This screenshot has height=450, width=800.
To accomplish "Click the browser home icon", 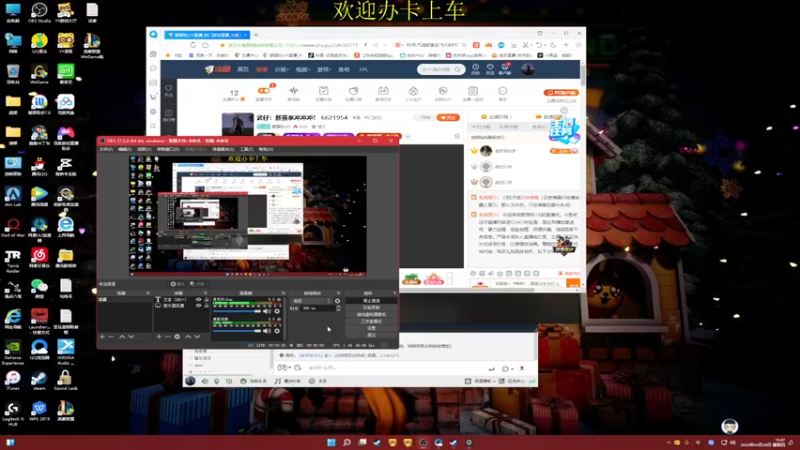I will tap(206, 45).
